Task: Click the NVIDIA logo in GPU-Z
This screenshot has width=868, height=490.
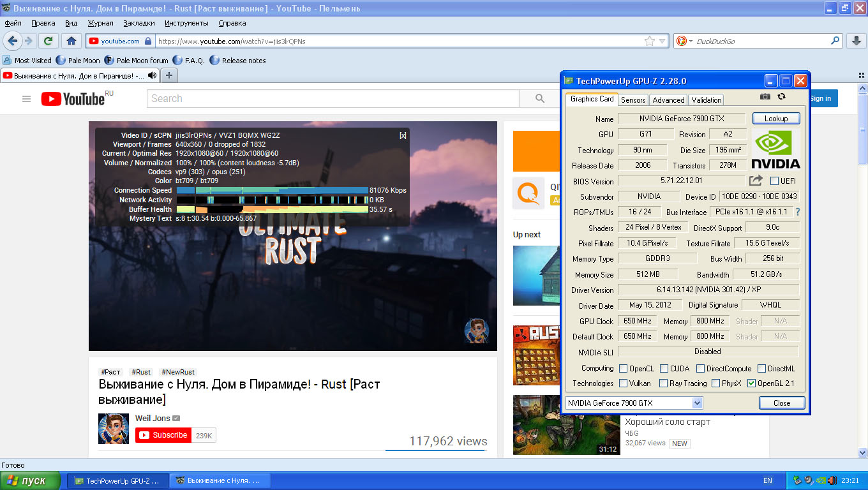Action: click(x=775, y=150)
